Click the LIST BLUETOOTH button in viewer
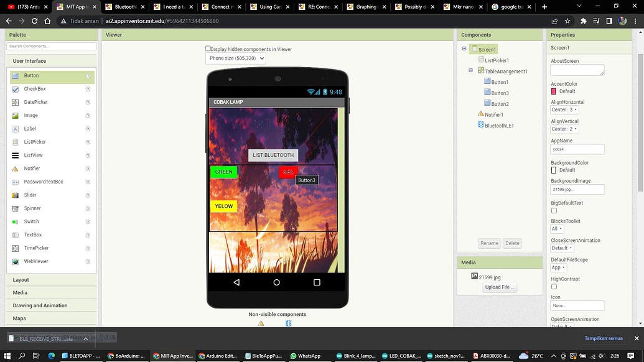This screenshot has height=362, width=644. tap(273, 155)
